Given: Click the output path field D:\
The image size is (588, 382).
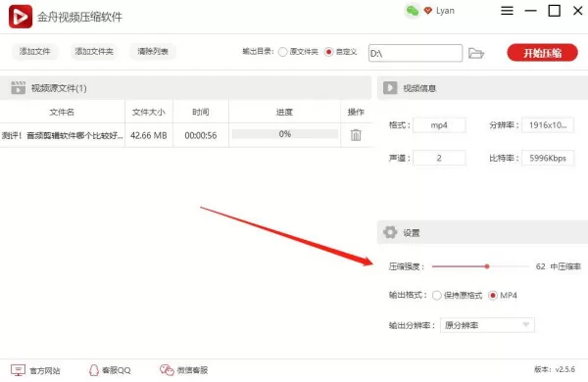Looking at the screenshot, I should [x=416, y=53].
